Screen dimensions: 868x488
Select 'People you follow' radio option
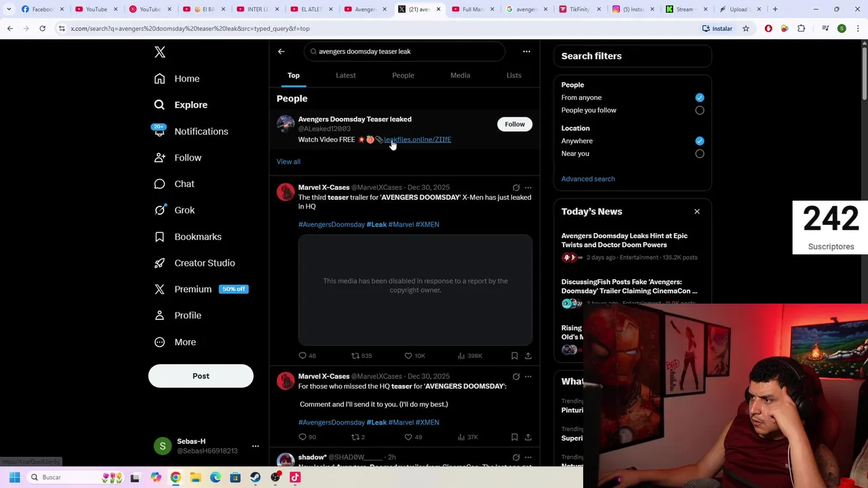[700, 110]
